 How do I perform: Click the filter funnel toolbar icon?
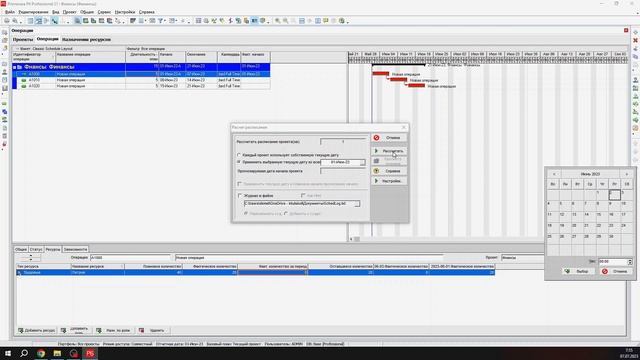pos(160,21)
